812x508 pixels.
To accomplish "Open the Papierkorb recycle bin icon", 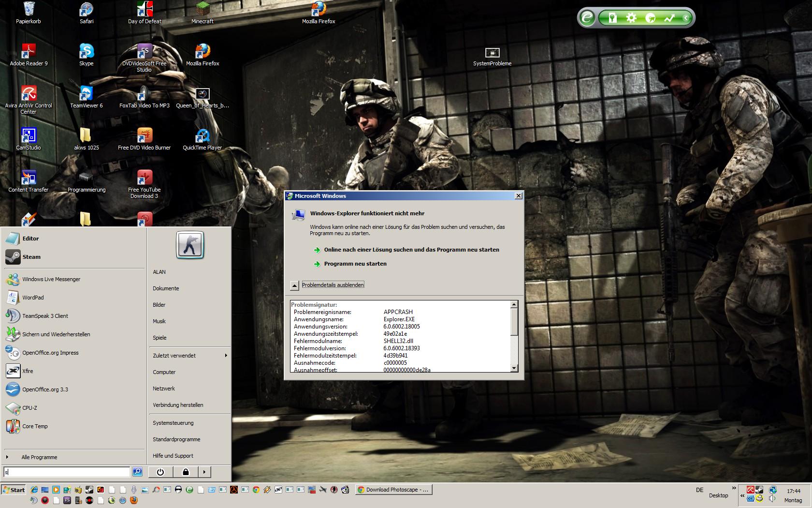I will [29, 13].
